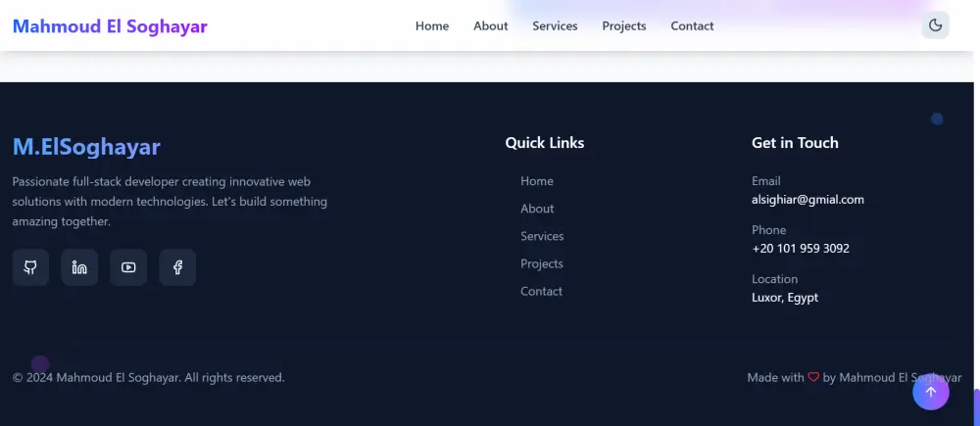
Task: Click the Location label in footer
Action: 774,278
